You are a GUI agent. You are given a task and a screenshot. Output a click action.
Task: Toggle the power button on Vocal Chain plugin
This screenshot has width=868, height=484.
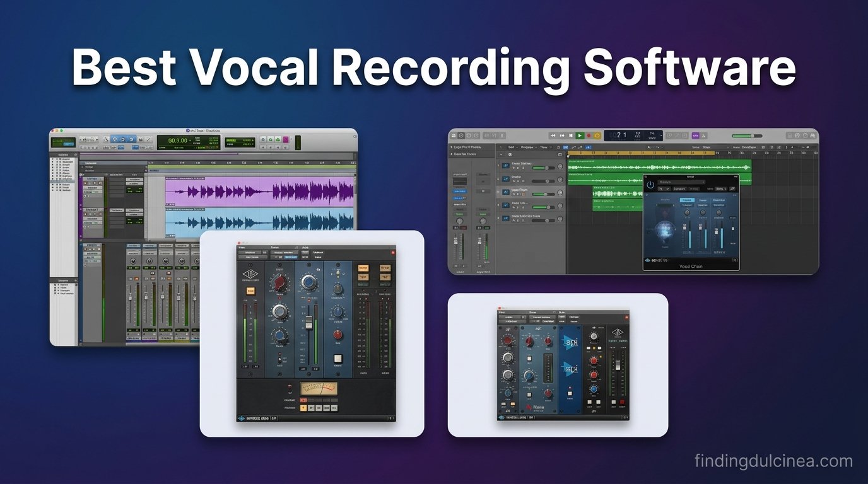650,184
